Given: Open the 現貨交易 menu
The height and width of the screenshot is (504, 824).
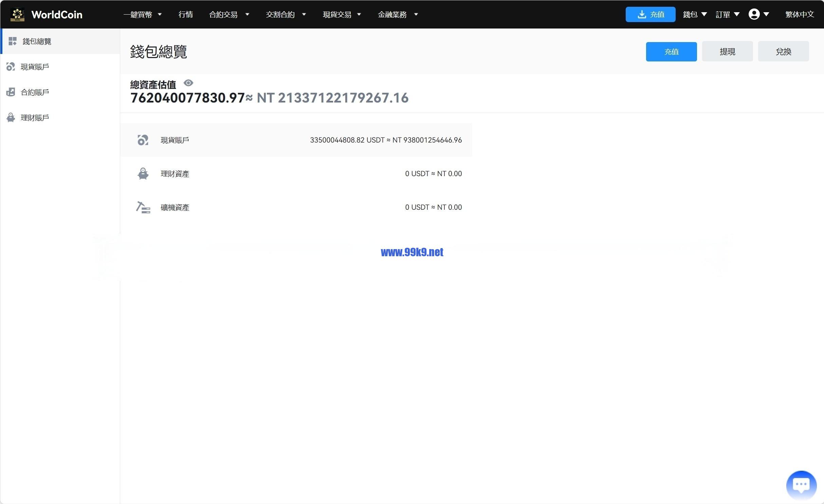Looking at the screenshot, I should 337,14.
